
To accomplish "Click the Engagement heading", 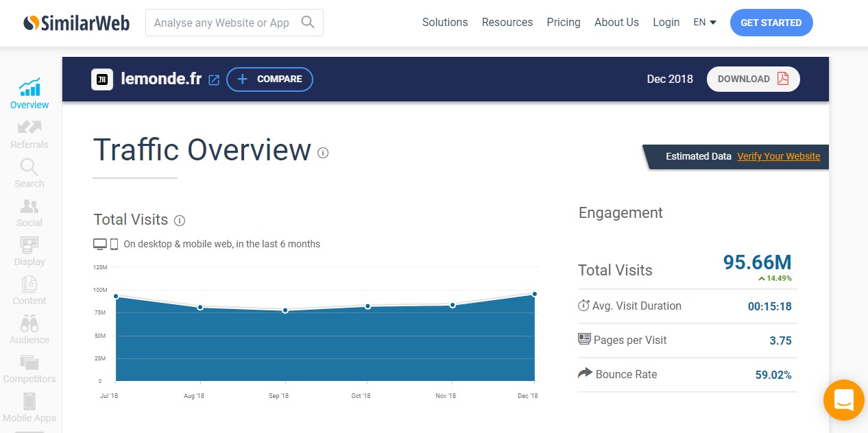I will pyautogui.click(x=620, y=213).
